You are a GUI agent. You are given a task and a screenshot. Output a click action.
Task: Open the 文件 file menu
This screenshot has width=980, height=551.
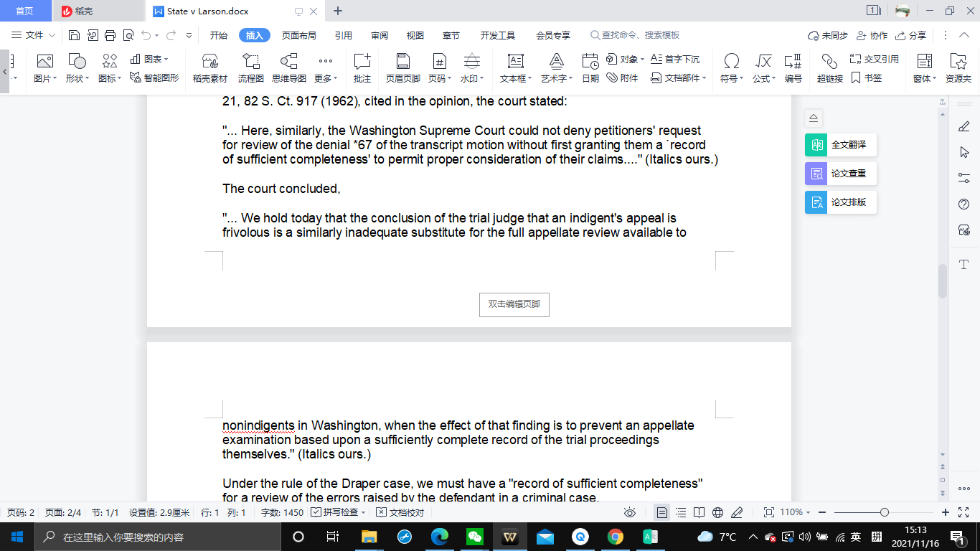34,35
